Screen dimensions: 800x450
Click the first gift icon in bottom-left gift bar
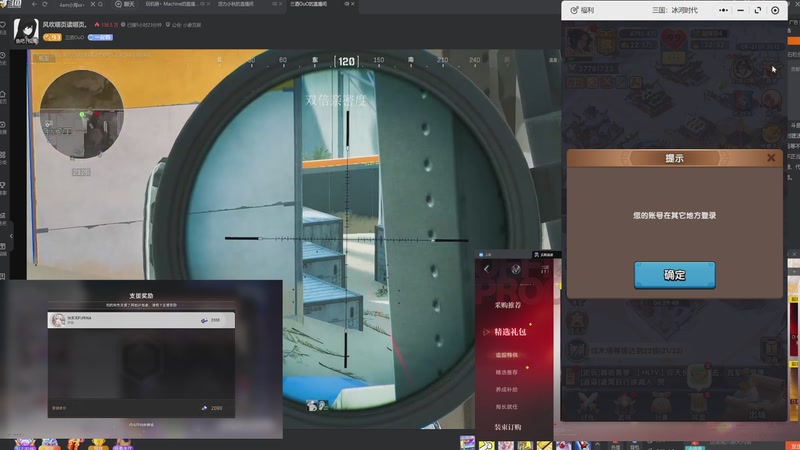pyautogui.click(x=24, y=444)
